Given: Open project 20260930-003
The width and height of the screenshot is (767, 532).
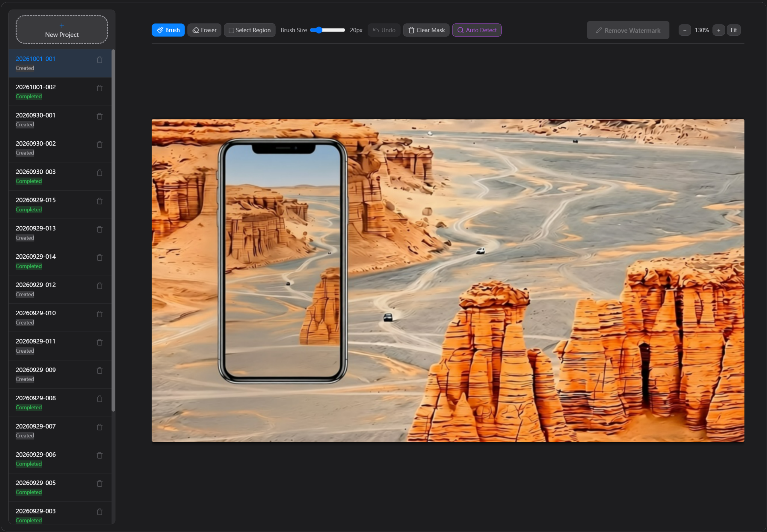Looking at the screenshot, I should tap(60, 176).
